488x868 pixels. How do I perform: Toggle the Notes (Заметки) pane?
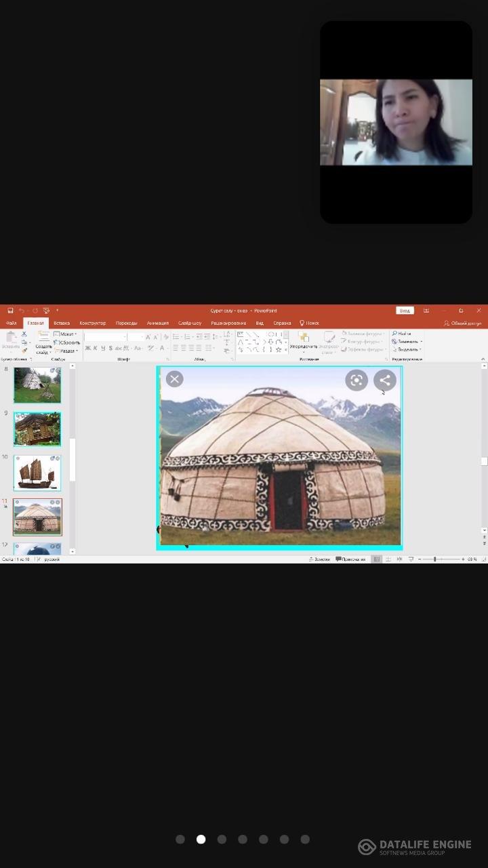(x=319, y=559)
